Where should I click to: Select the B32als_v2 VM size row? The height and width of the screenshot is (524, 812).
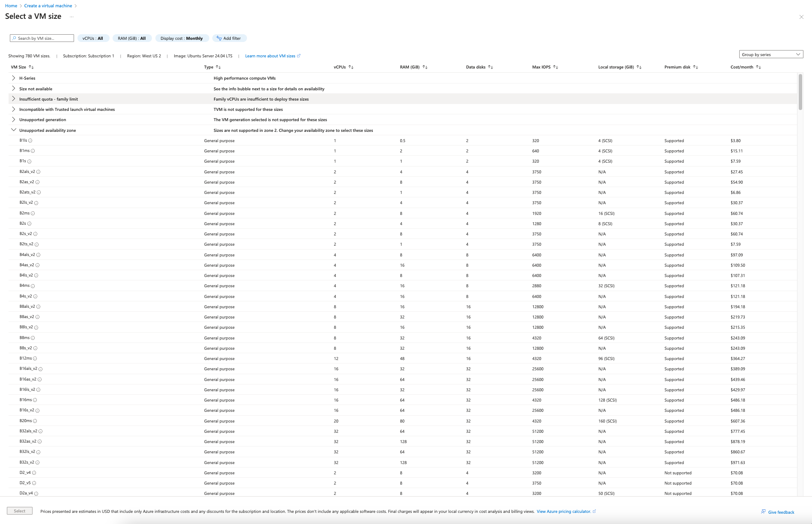[402, 431]
